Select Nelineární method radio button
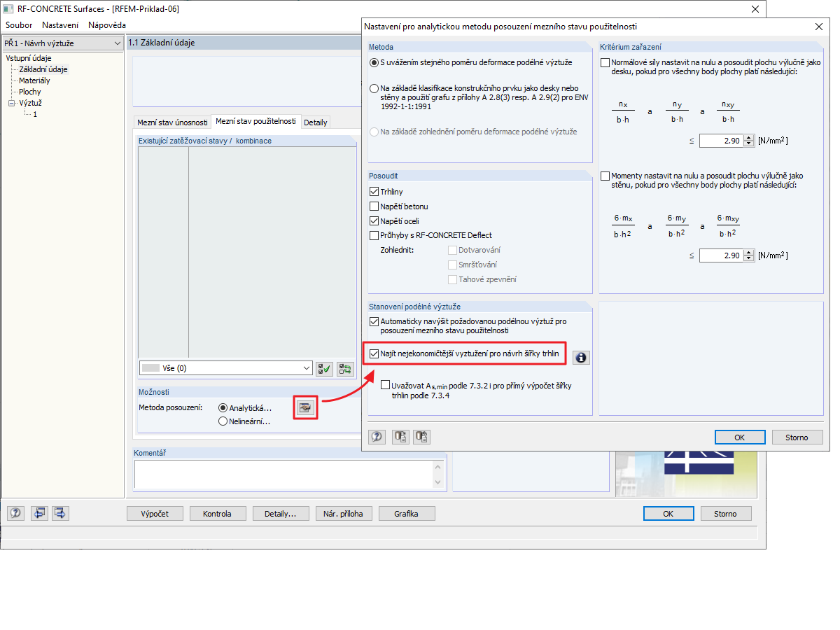Viewport: 840px width, 630px height. (223, 421)
